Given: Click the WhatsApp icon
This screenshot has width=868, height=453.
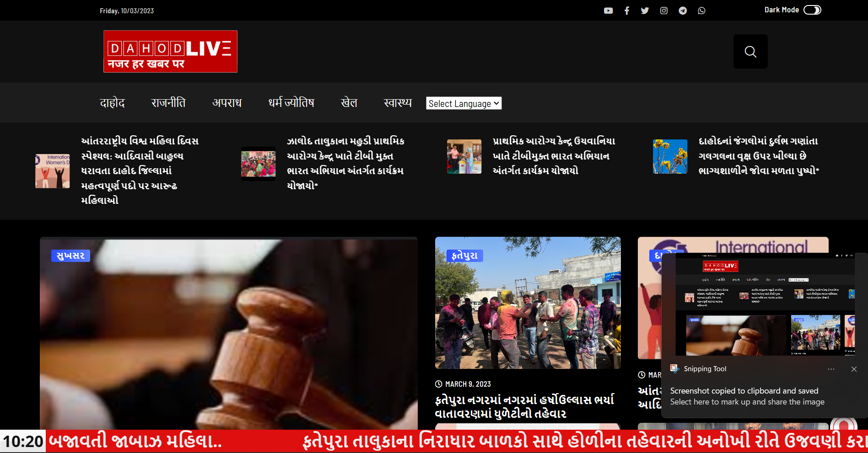Looking at the screenshot, I should tap(701, 11).
